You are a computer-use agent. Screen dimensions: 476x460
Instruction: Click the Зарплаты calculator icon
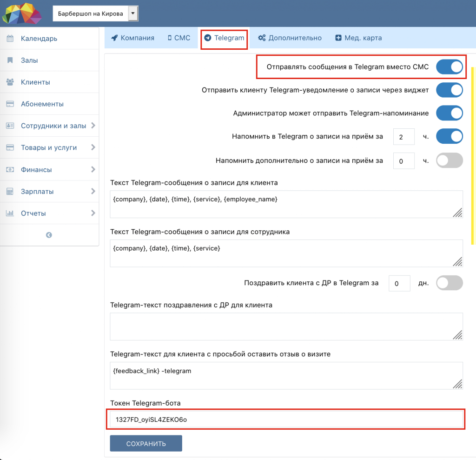point(10,192)
